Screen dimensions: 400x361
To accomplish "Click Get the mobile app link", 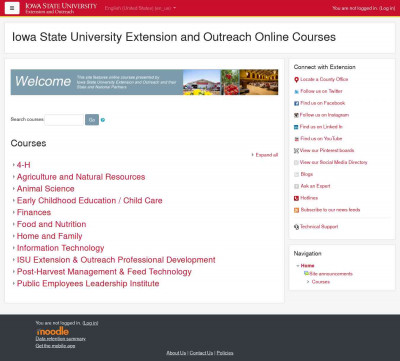I will point(55,346).
